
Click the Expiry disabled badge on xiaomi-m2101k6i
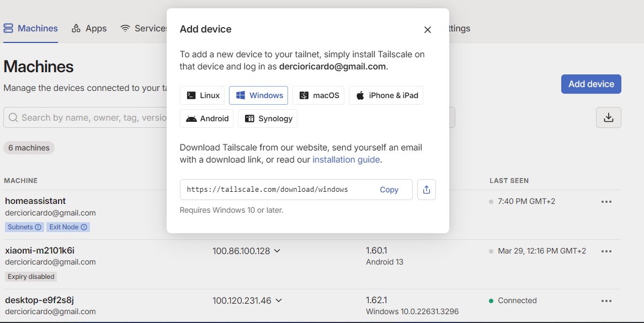31,276
